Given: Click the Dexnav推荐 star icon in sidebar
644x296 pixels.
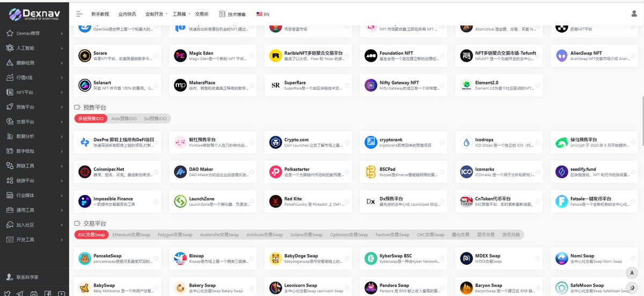Looking at the screenshot, I should (10, 33).
